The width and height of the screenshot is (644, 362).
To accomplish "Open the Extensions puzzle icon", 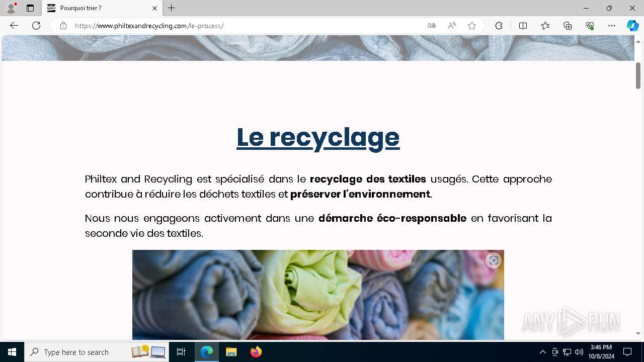I will [x=499, y=26].
